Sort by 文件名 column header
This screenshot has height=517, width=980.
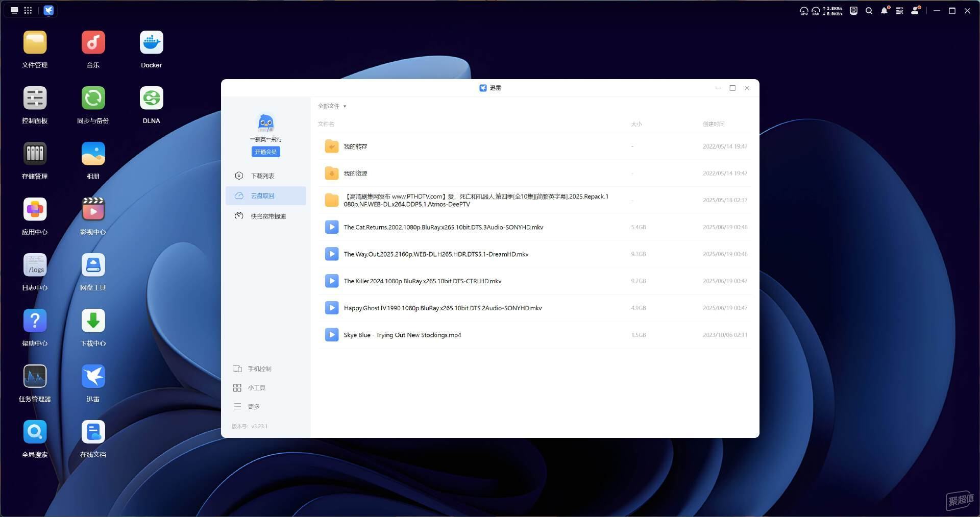click(326, 124)
